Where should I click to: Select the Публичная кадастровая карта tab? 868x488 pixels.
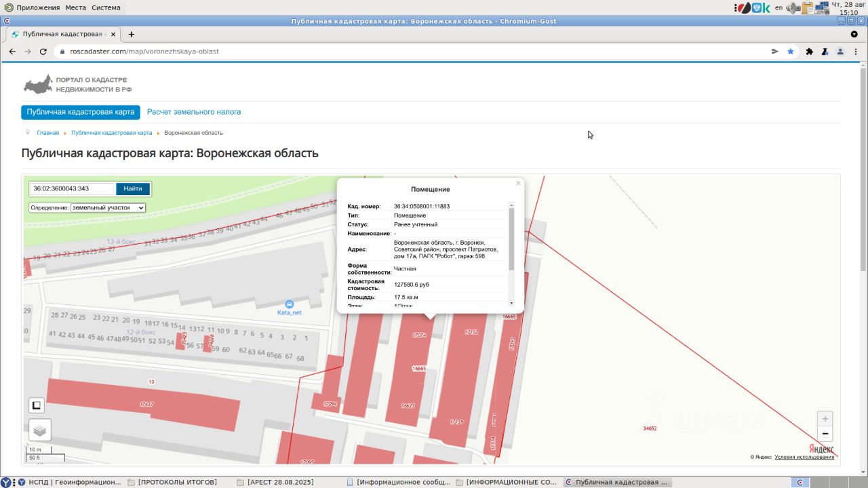tap(80, 112)
